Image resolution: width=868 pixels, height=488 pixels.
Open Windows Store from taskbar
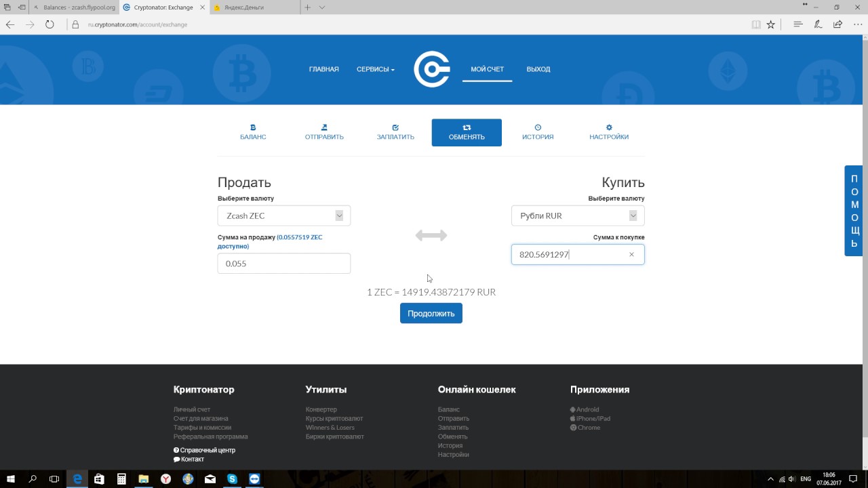pos(99,479)
